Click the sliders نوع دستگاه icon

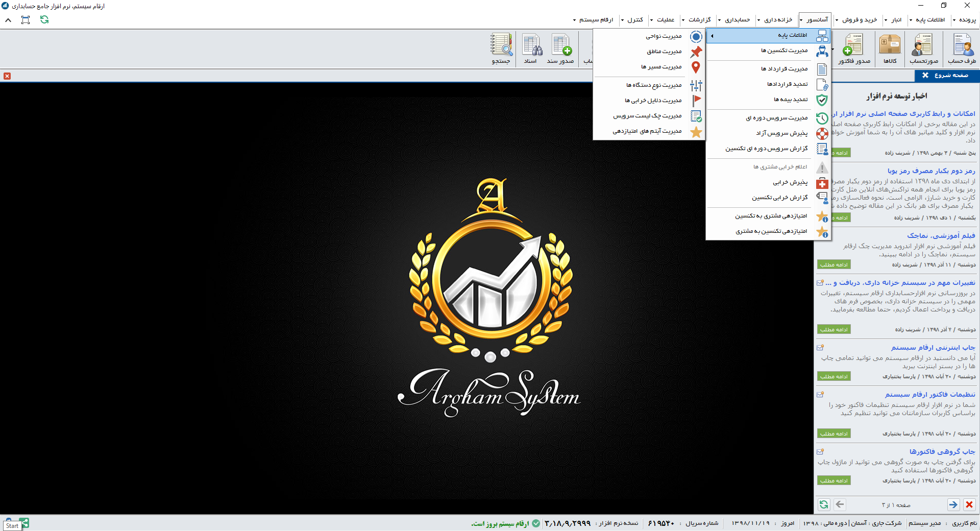coord(696,85)
